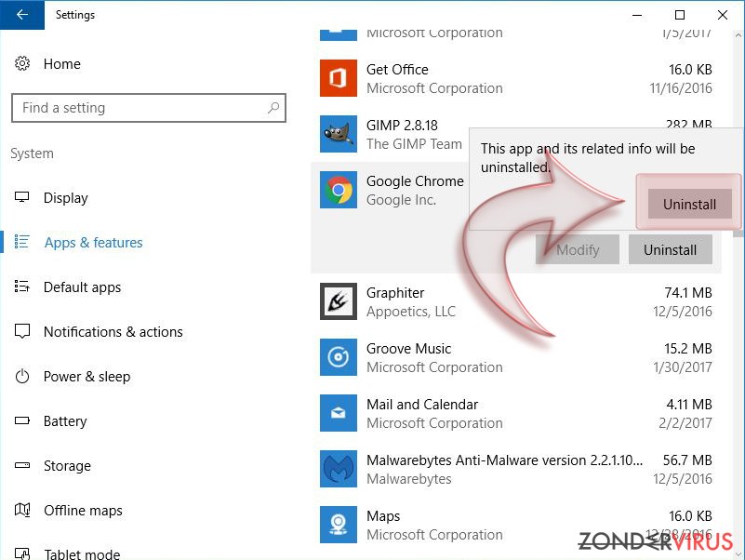Open Home via the gear icon

21,63
